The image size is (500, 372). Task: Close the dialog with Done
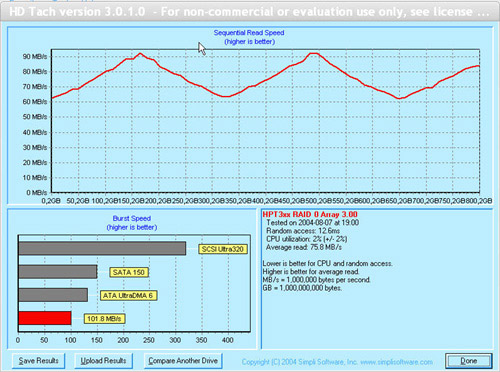click(469, 361)
